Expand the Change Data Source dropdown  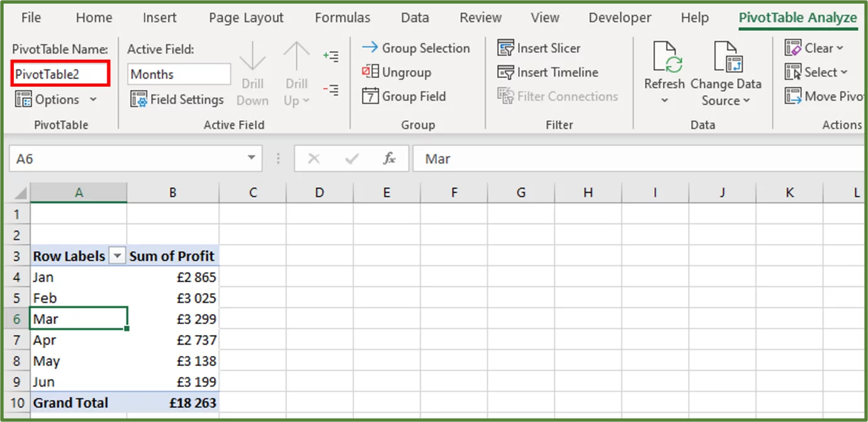(747, 101)
